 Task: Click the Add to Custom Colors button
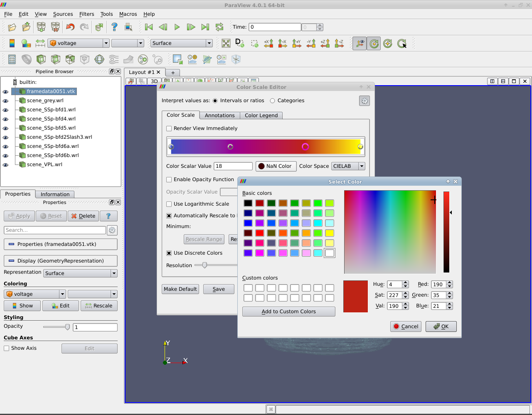[x=288, y=312]
